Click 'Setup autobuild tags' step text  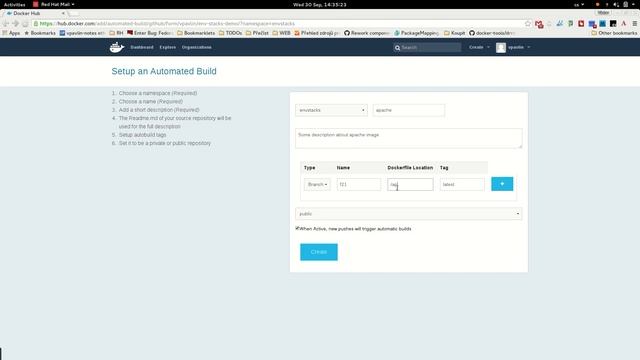[142, 135]
